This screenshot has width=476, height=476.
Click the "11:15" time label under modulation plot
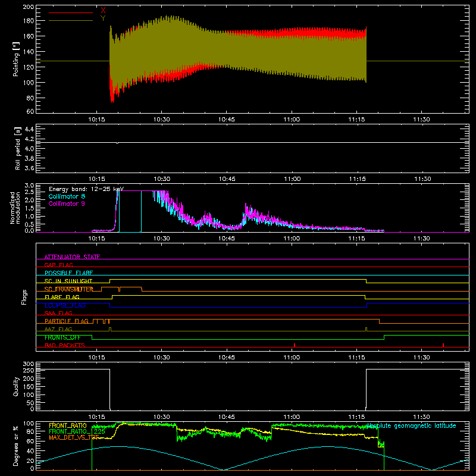tap(356, 239)
